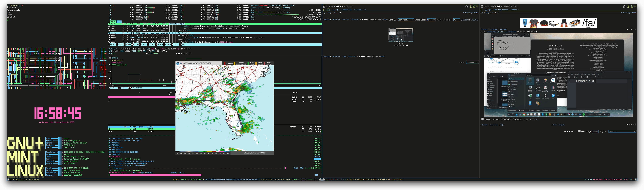This screenshot has height=190, width=644.
Task: Switch to htop I/O tab
Action: pos(119,22)
